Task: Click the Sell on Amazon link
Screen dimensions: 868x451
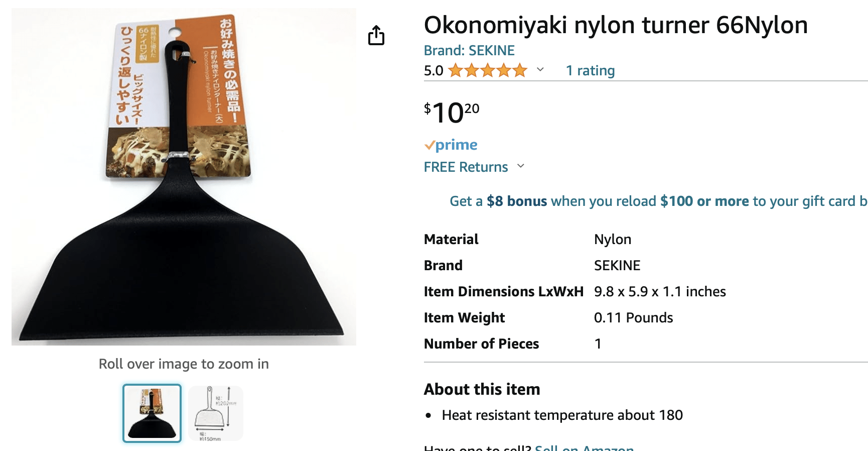Action: click(x=584, y=447)
